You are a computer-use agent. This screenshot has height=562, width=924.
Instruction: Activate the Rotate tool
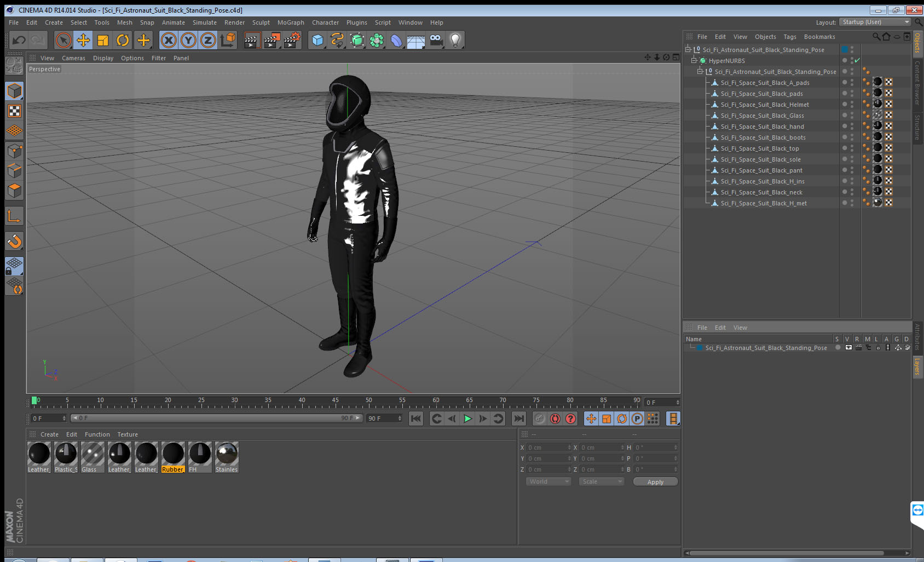tap(123, 40)
